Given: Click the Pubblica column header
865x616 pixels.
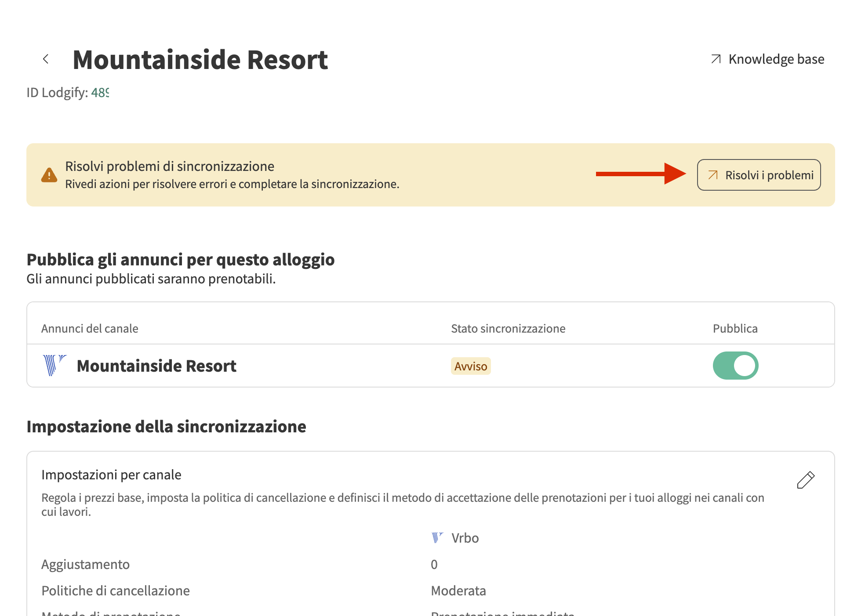Looking at the screenshot, I should coord(735,329).
